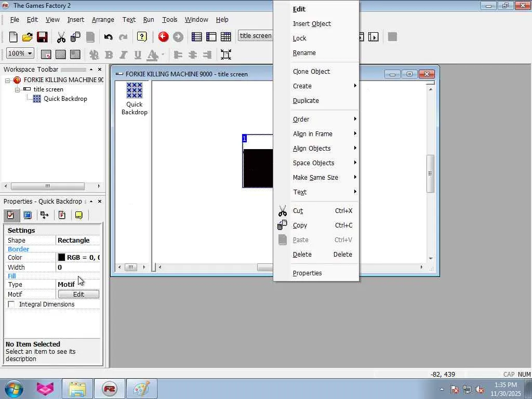532x399 pixels.
Task: Select Quick Backdrop in workspace tree
Action: [65, 99]
